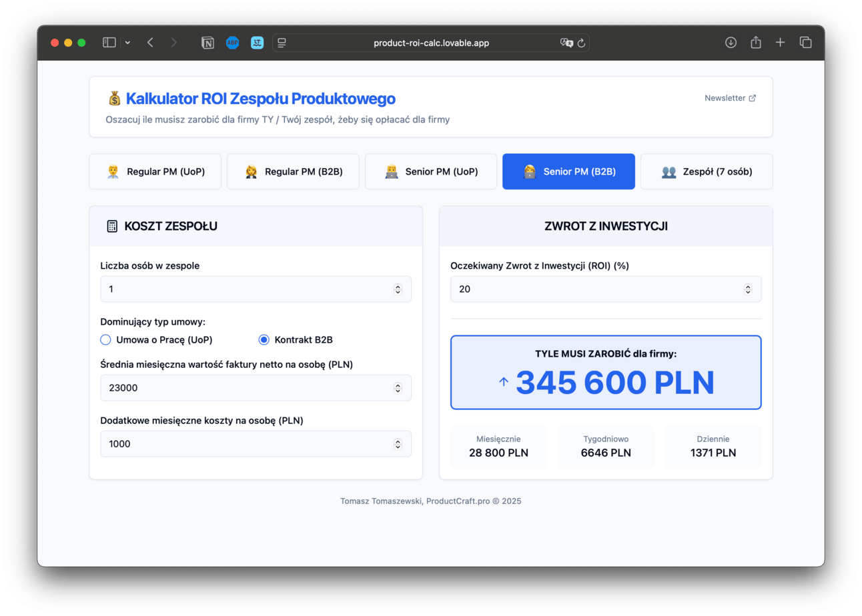This screenshot has height=616, width=862.
Task: Open a new tab with plus icon
Action: click(x=780, y=43)
